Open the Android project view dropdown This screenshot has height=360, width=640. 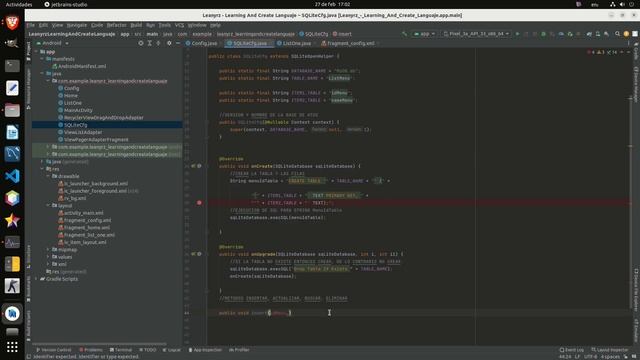[53, 43]
